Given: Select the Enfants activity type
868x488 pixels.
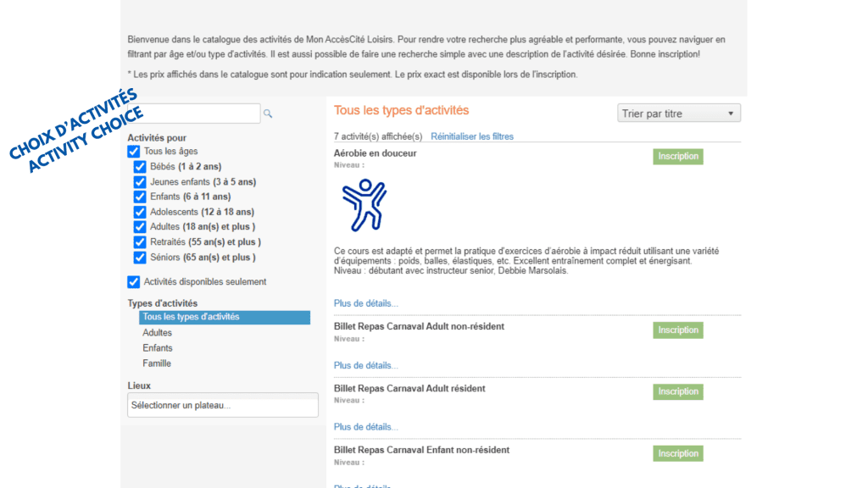Looking at the screenshot, I should click(x=158, y=348).
